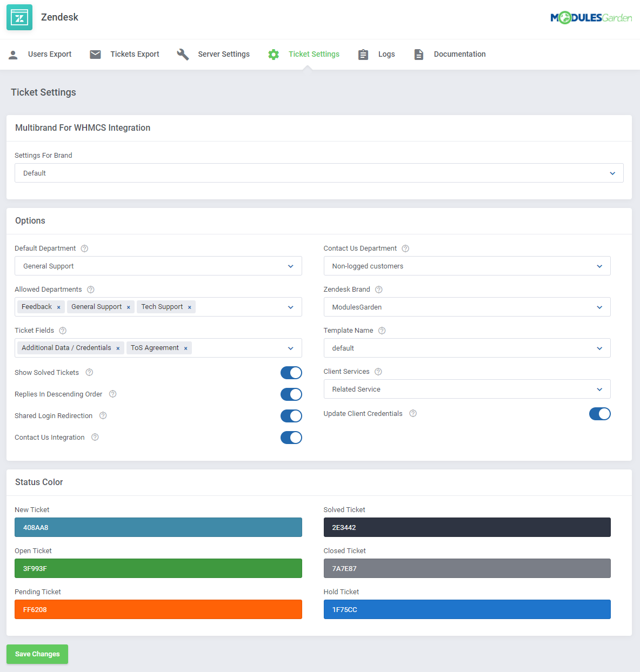Remove the Feedback department tag

[x=59, y=307]
